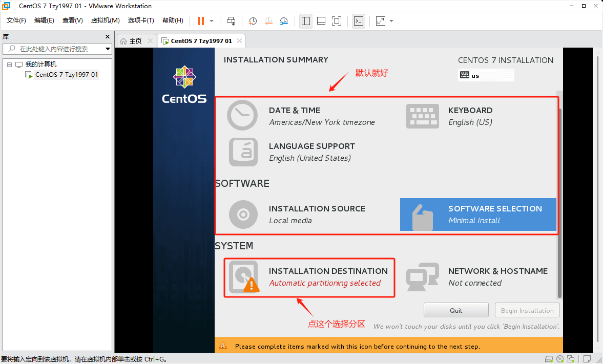
Task: Open KEYBOARD layout settings
Action: (x=449, y=116)
